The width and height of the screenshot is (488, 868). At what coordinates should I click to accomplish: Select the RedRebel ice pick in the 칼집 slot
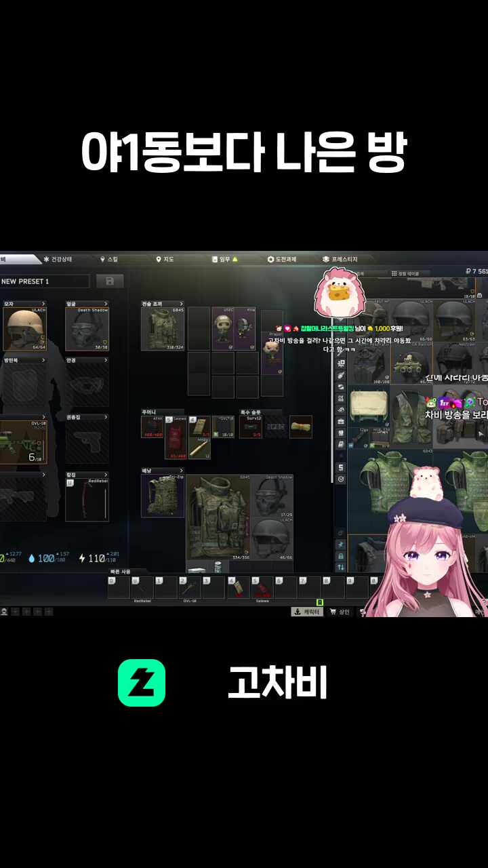pyautogui.click(x=87, y=500)
